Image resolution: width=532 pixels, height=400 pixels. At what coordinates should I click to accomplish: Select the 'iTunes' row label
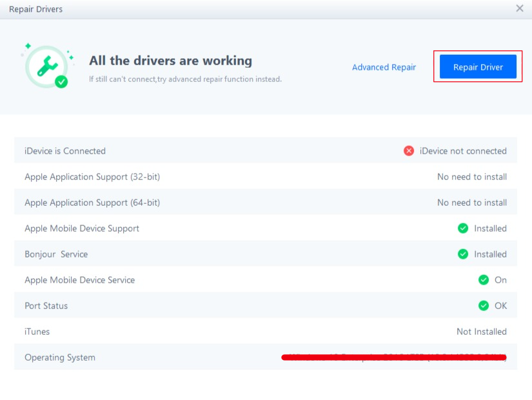click(x=37, y=332)
